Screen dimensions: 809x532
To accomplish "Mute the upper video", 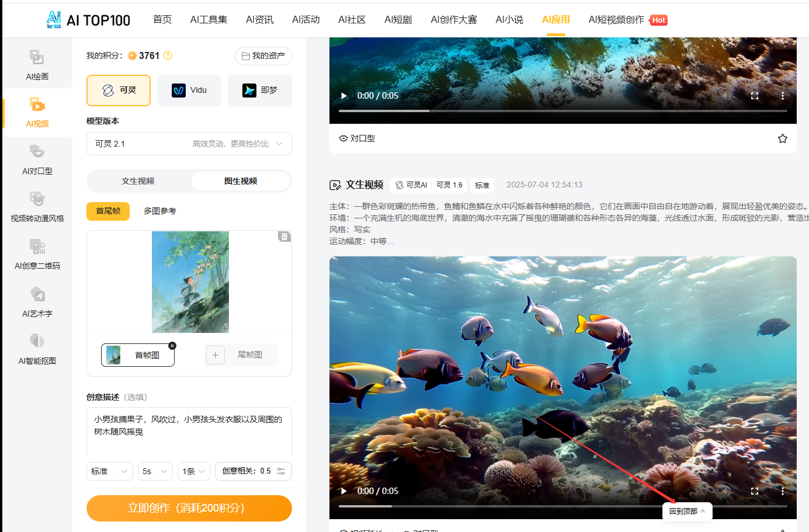I will coord(727,96).
